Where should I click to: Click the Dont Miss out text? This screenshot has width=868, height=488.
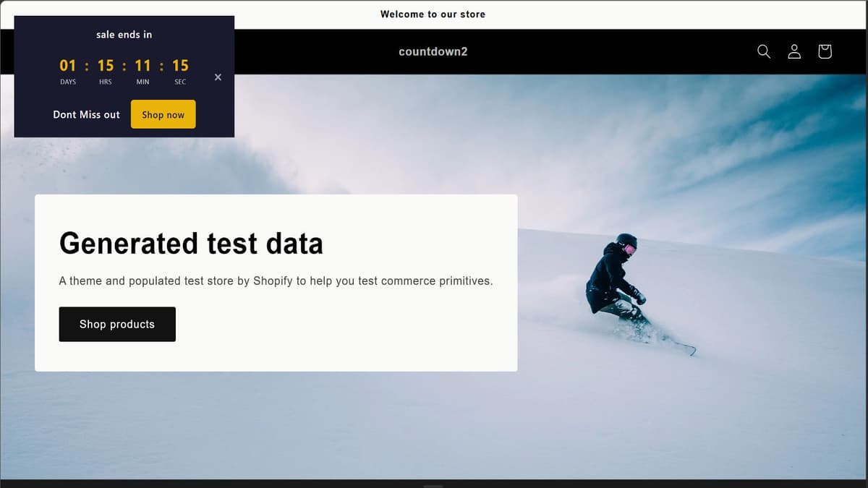click(x=86, y=114)
